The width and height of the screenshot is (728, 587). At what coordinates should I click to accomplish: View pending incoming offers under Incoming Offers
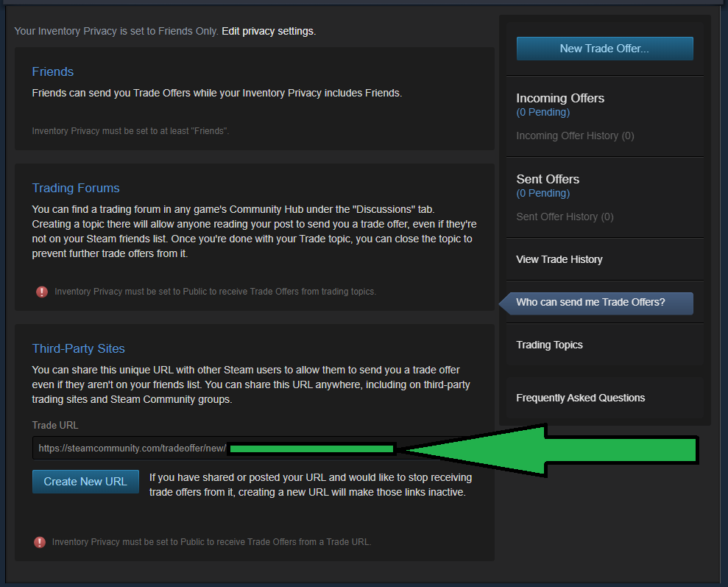543,113
